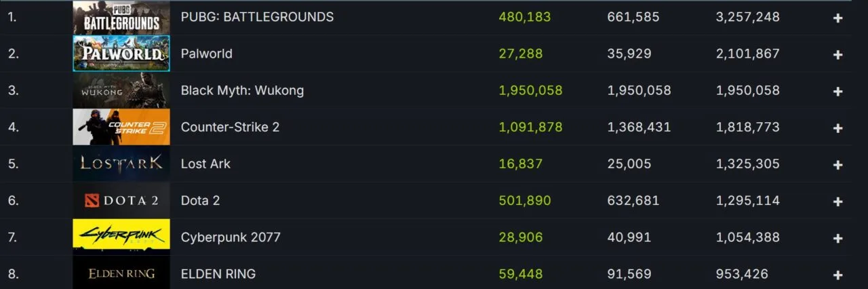The width and height of the screenshot is (868, 289).
Task: Expand the ELDEN RING row plus icon
Action: 838,275
